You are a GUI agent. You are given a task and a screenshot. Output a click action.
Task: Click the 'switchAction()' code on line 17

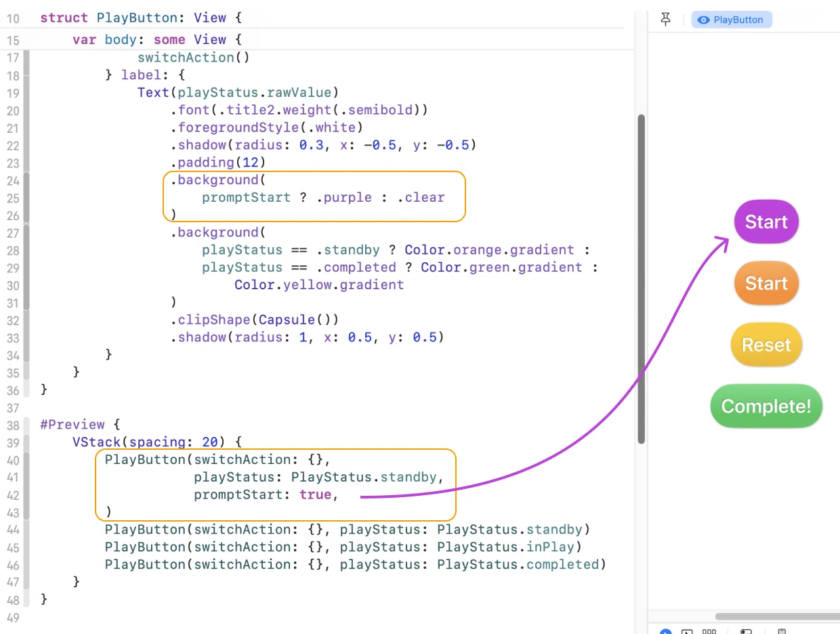click(194, 58)
